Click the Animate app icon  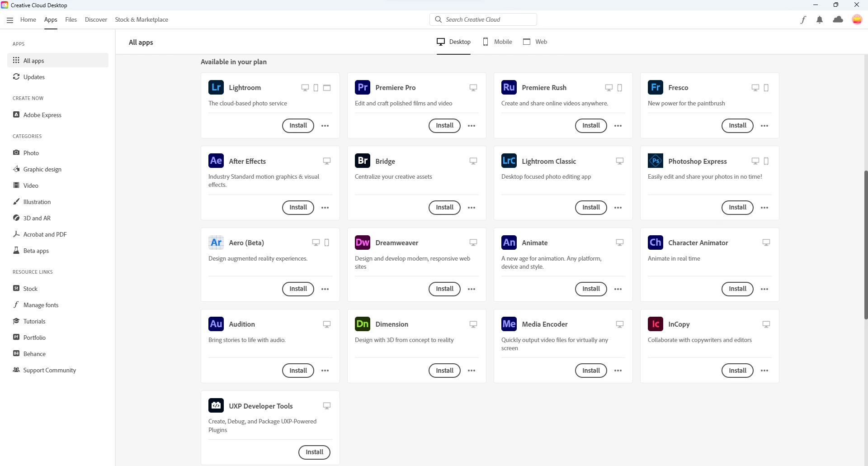pyautogui.click(x=509, y=243)
